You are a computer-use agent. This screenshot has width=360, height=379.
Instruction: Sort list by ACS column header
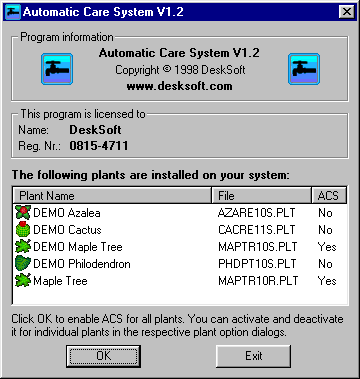[x=329, y=195]
